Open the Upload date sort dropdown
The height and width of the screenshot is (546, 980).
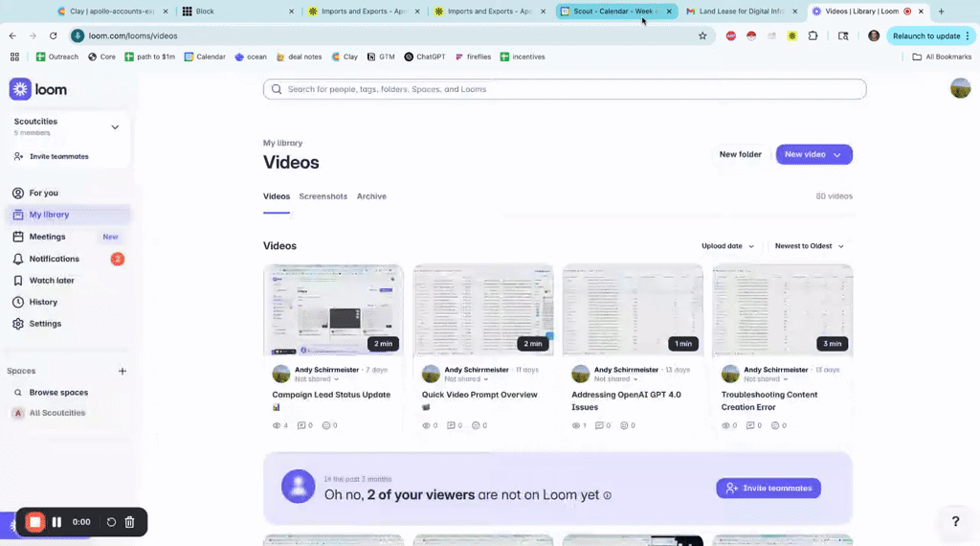pos(727,246)
